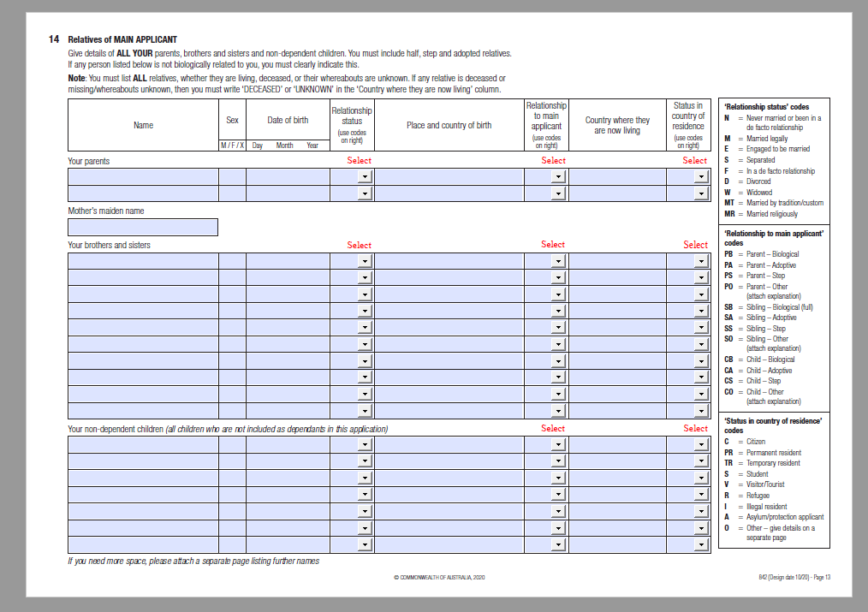Click Name field of first parent row
This screenshot has height=612, width=868.
tap(143, 176)
